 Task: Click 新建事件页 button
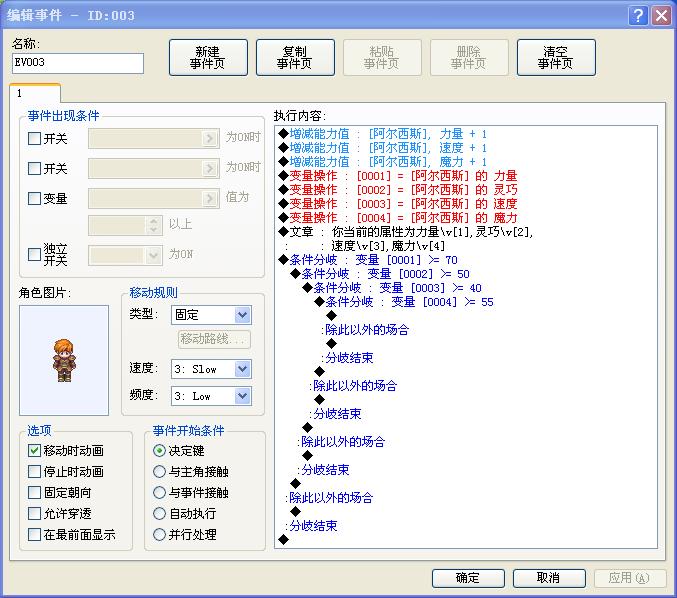[x=208, y=57]
